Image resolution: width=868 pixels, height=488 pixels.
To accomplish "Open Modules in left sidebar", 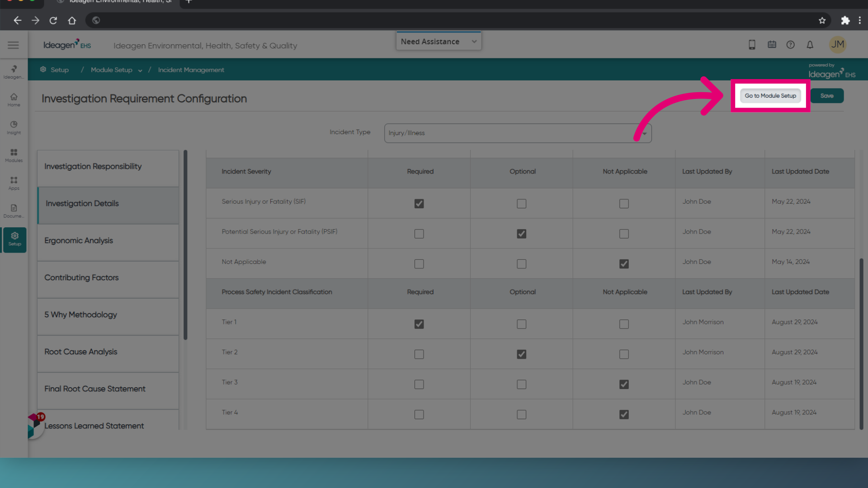I will 14,155.
